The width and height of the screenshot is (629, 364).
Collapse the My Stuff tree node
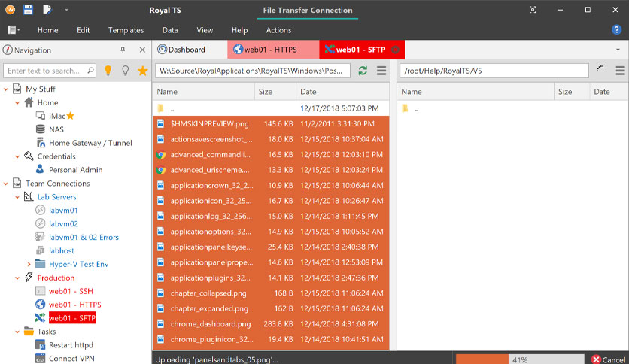(5, 89)
